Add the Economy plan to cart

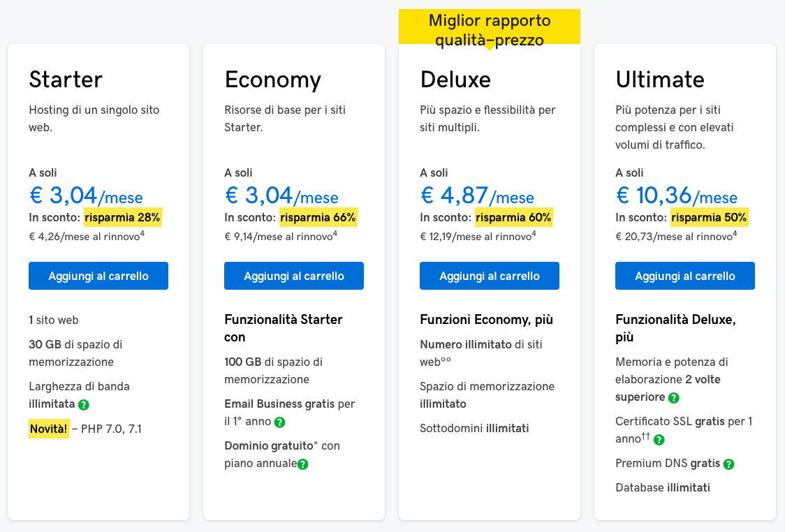(294, 276)
